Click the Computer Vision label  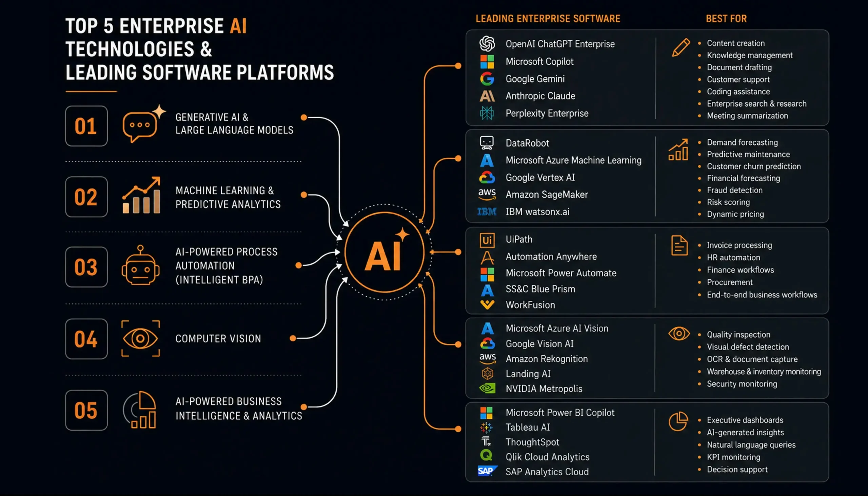(x=218, y=339)
